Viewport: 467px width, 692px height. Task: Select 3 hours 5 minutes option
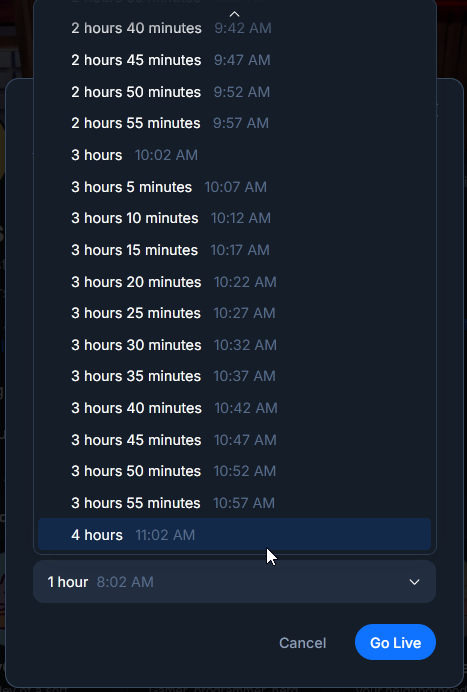click(x=234, y=187)
